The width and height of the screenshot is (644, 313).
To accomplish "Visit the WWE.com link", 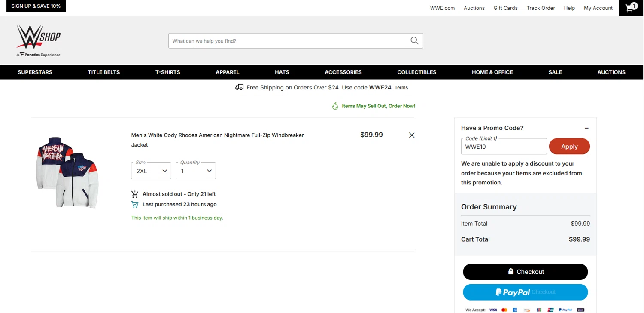I will (x=442, y=8).
